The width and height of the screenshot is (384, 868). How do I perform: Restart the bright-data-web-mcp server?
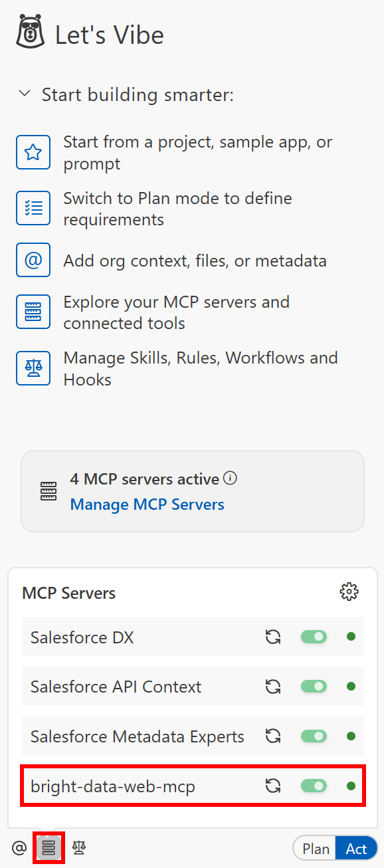(x=272, y=786)
